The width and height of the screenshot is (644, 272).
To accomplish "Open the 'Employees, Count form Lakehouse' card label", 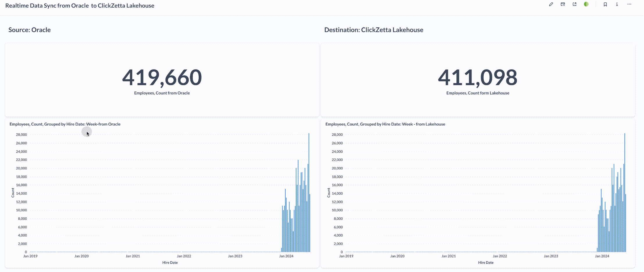I will point(478,93).
